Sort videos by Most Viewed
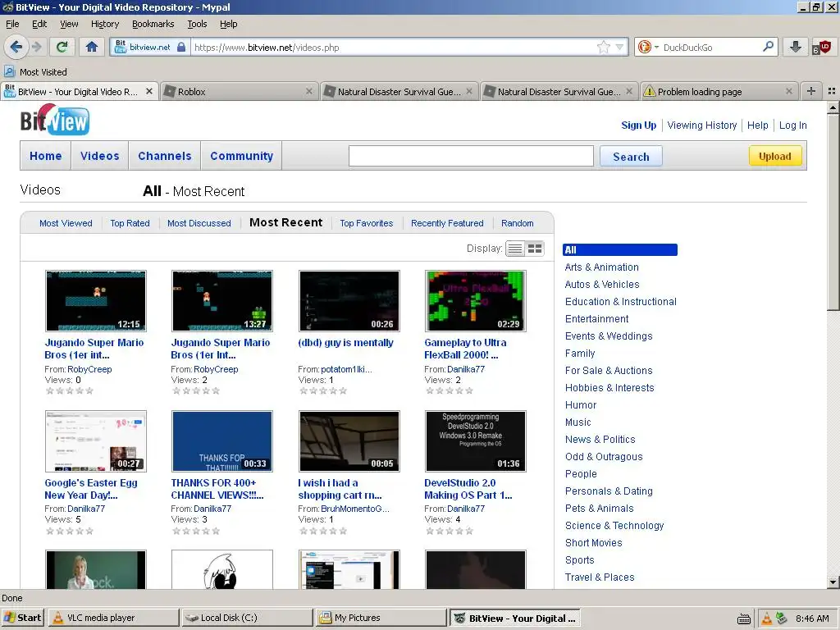840x630 pixels. coord(66,223)
